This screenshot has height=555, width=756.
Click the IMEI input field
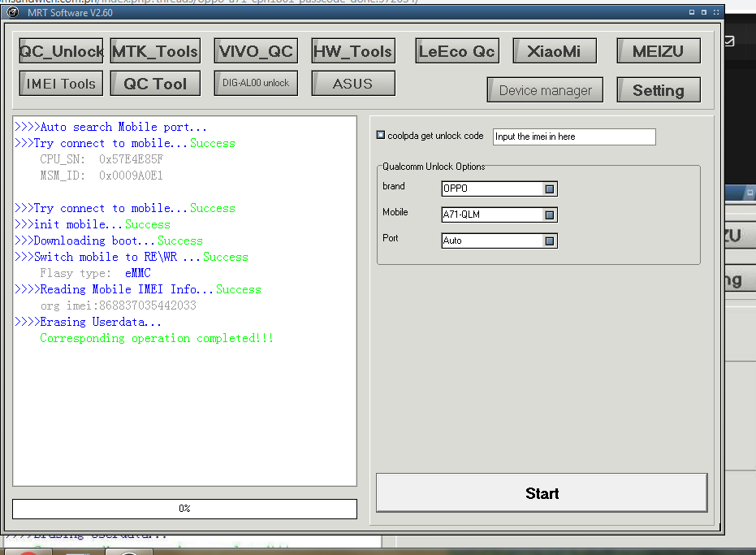(x=574, y=137)
